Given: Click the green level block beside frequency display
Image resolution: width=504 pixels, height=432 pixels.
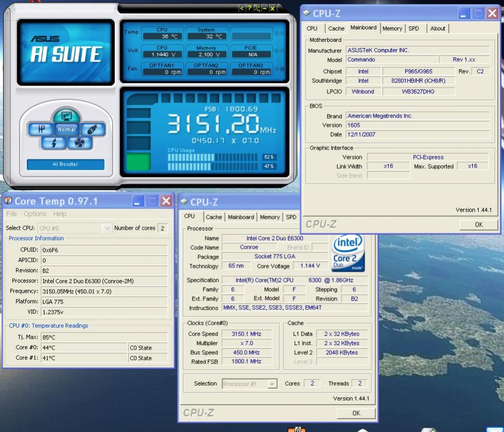Looking at the screenshot, I should click(x=138, y=161).
